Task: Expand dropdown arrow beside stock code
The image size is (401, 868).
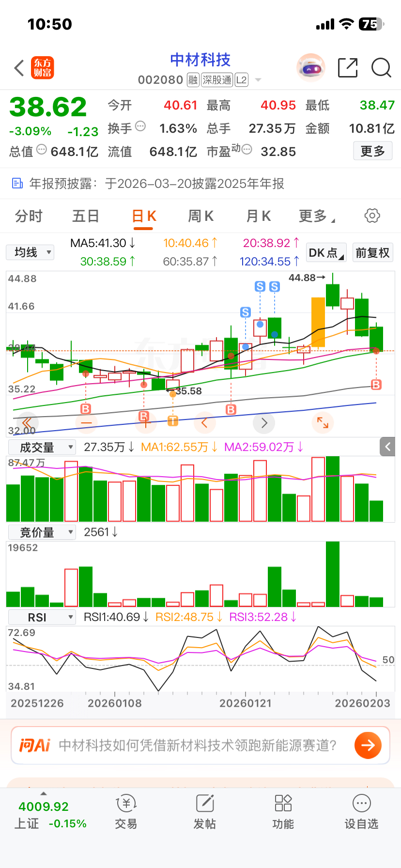Action: 258,80
